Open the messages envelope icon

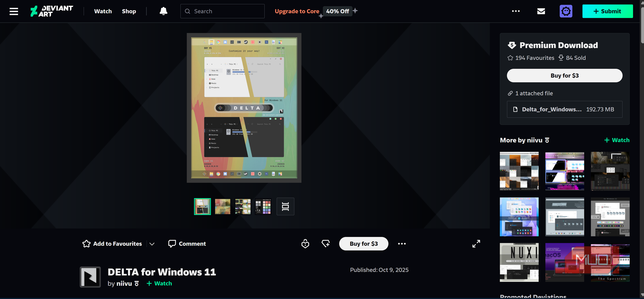click(541, 11)
